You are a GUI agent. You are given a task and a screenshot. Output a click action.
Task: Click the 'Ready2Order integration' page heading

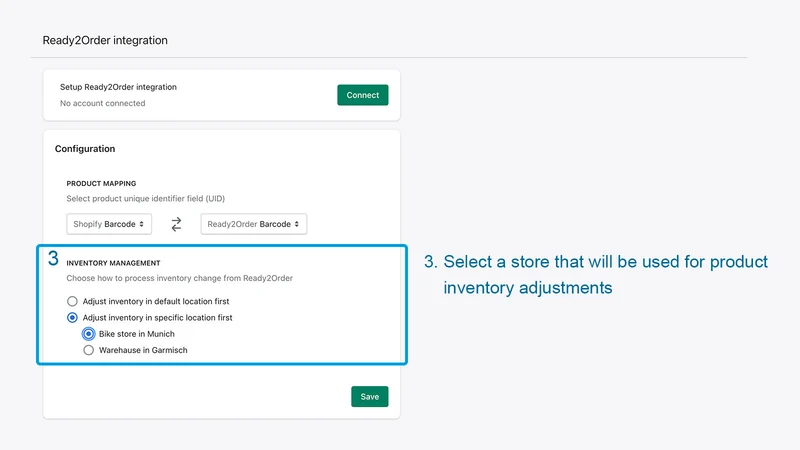pos(105,40)
